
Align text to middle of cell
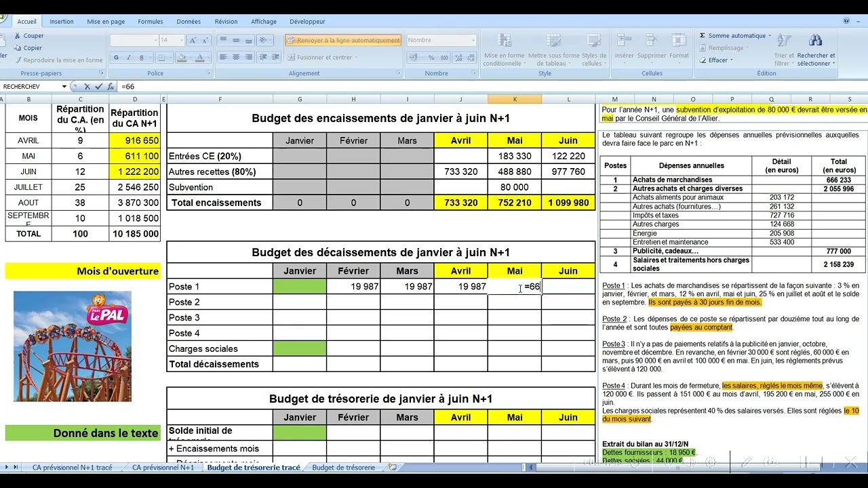point(236,40)
